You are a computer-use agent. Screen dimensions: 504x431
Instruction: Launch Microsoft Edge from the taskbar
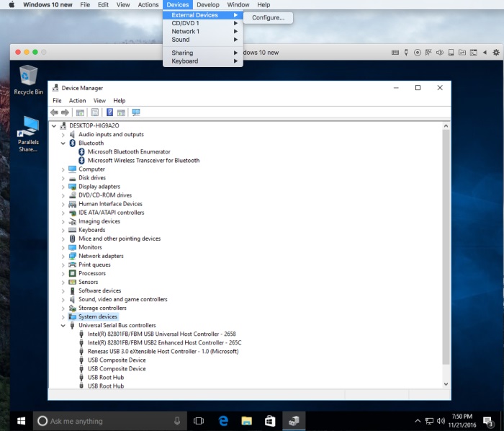[x=223, y=421]
